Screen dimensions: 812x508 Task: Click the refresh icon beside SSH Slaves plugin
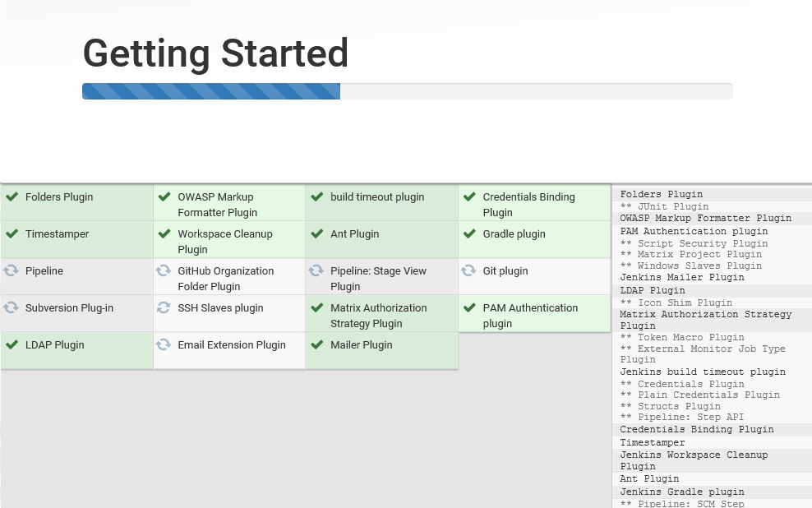164,307
